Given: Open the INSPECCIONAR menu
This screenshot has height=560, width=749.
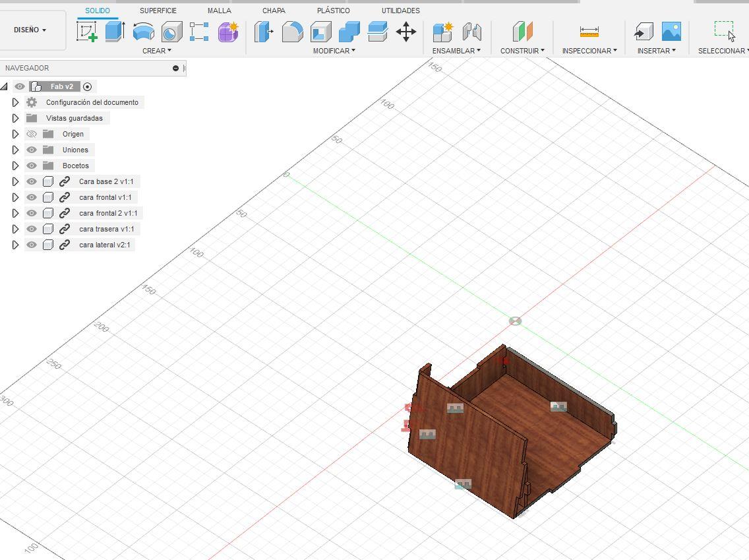Looking at the screenshot, I should tap(589, 51).
